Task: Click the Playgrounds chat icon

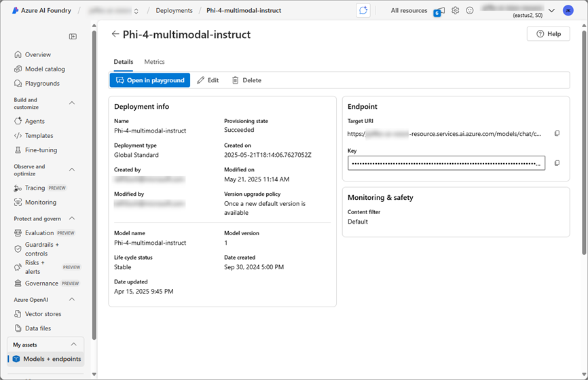Action: click(x=18, y=84)
